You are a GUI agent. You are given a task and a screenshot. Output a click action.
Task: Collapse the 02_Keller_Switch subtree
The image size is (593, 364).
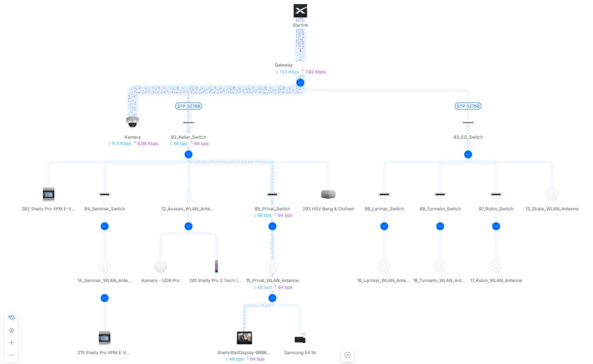(188, 155)
